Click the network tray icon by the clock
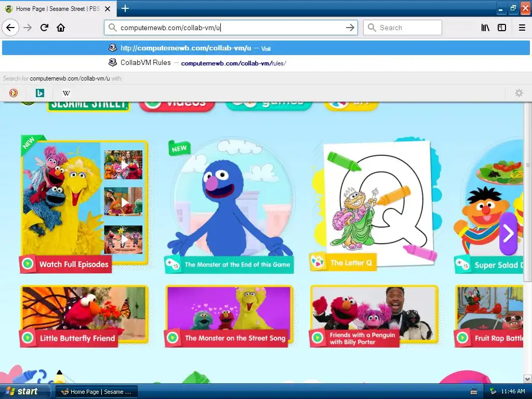 (494, 391)
